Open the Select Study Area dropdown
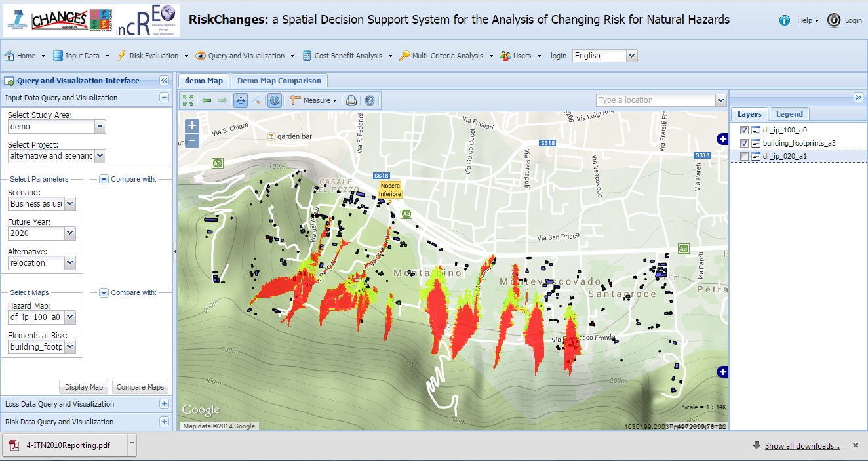The width and height of the screenshot is (868, 461). tap(100, 127)
